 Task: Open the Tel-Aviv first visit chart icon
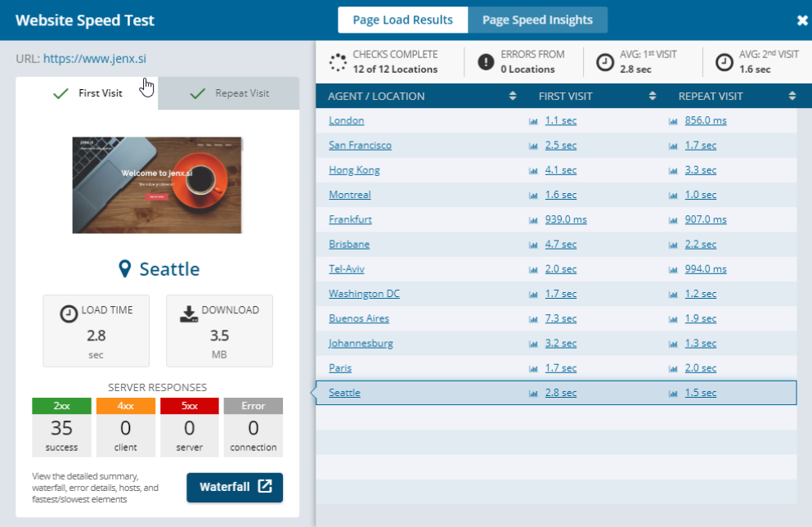coord(533,270)
